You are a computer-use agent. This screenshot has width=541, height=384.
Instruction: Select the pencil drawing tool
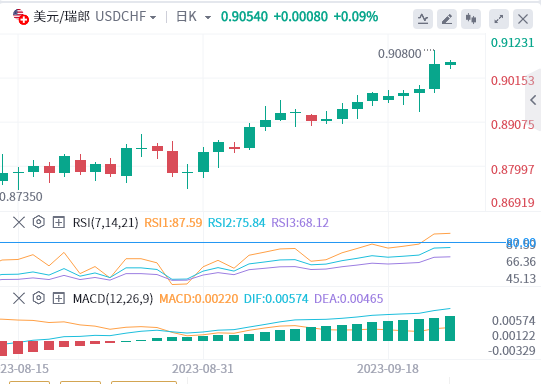click(x=447, y=19)
